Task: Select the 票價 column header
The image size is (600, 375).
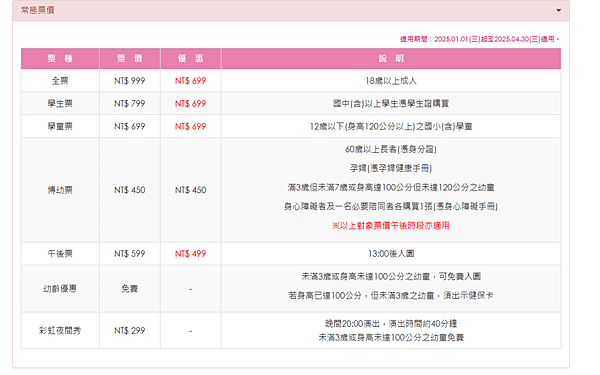Action: pyautogui.click(x=130, y=59)
